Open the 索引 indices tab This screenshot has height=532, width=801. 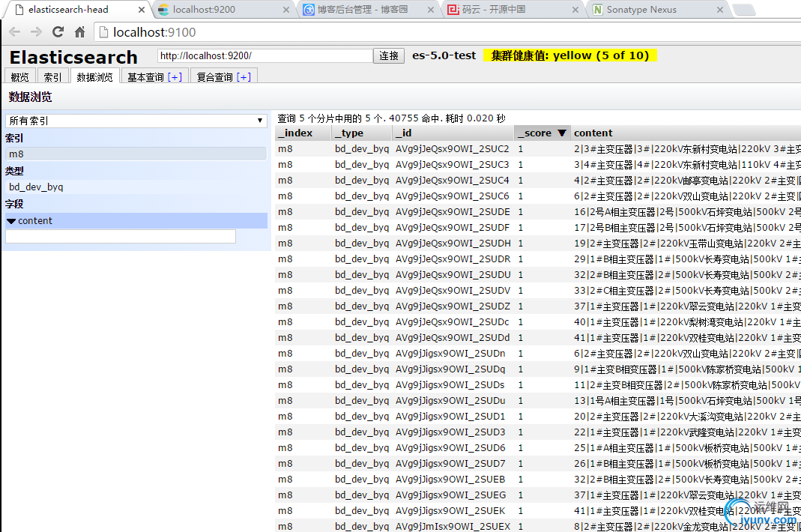52,76
